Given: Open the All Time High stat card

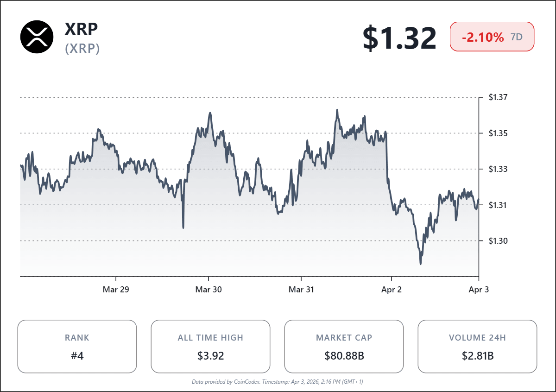Looking at the screenshot, I should (x=210, y=346).
